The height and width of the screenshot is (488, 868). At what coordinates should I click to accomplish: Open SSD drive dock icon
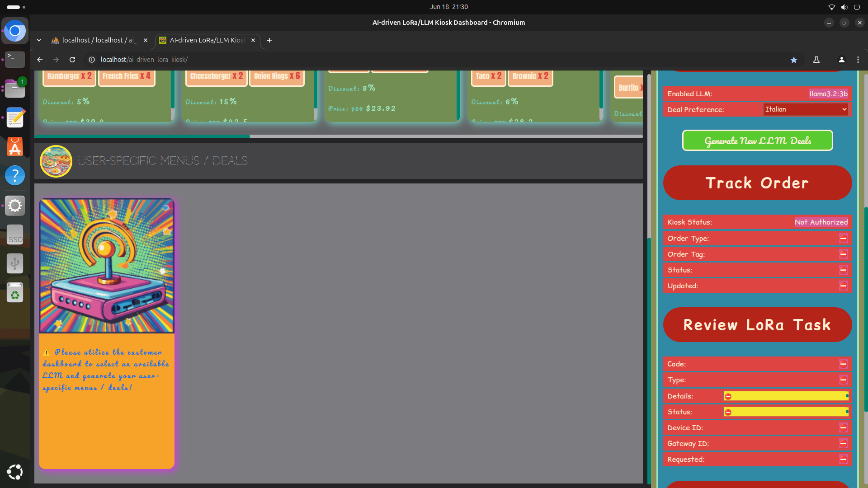pyautogui.click(x=15, y=235)
